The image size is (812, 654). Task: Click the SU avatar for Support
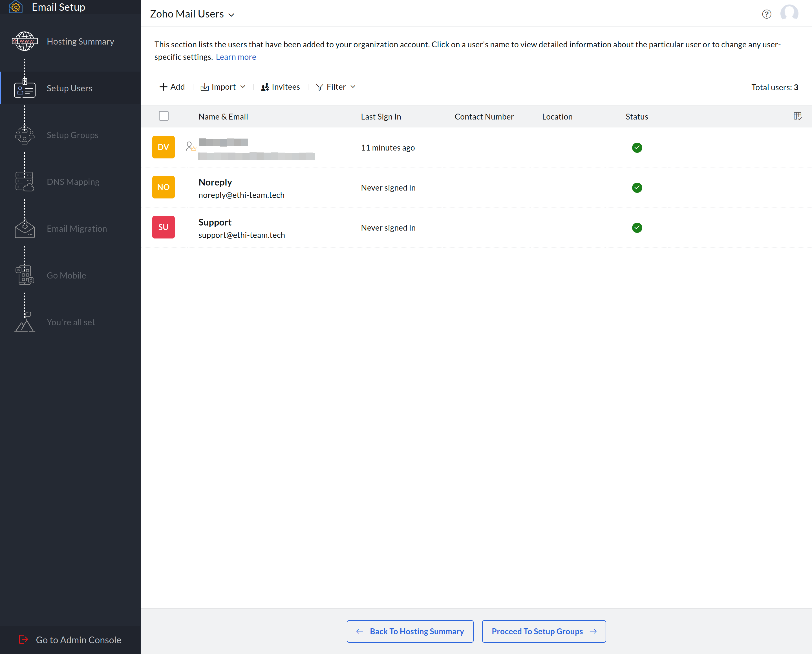point(163,227)
